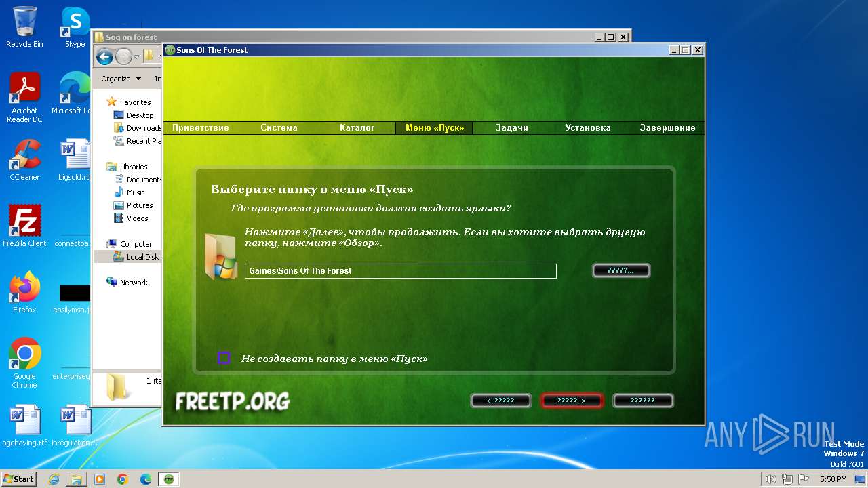868x488 pixels.
Task: Click Forward arrow in Explorer window
Action: 123,57
